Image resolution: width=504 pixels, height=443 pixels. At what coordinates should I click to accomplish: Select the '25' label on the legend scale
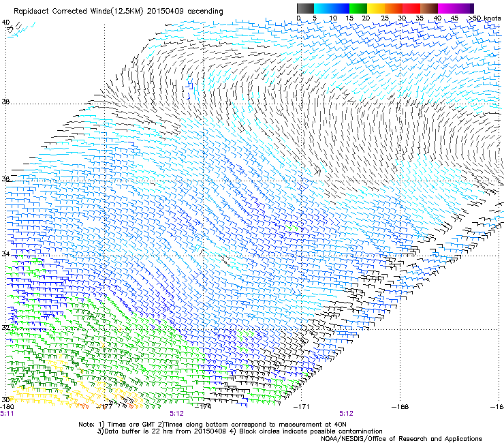tap(384, 18)
